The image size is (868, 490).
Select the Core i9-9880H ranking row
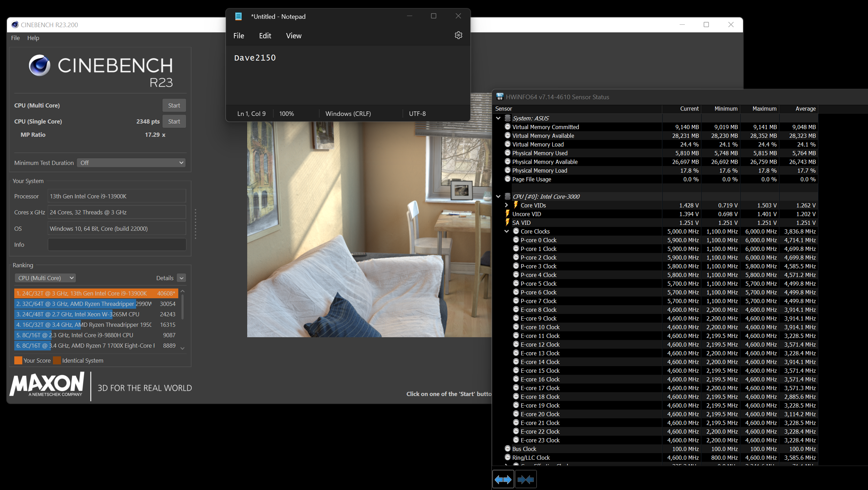click(x=96, y=335)
